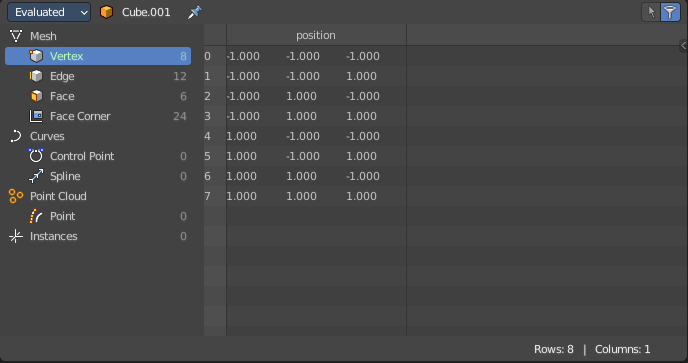This screenshot has height=363, width=688.
Task: Select the Face domain row
Action: tap(98, 96)
